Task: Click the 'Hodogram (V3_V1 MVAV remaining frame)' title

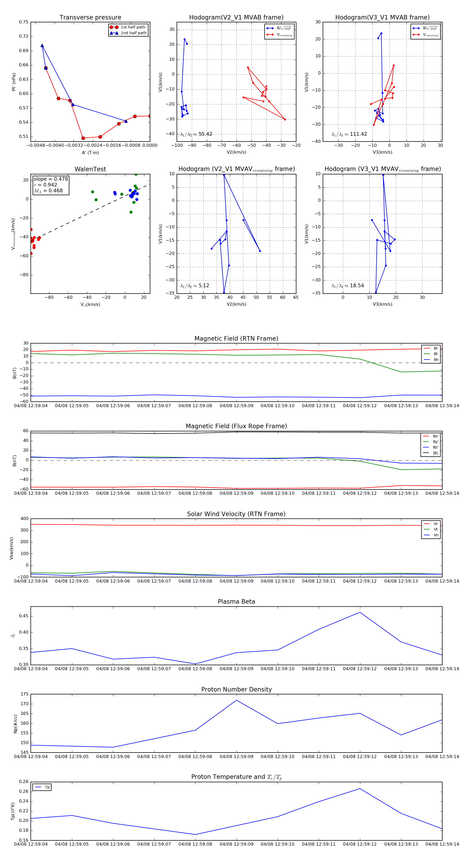Action: point(382,169)
